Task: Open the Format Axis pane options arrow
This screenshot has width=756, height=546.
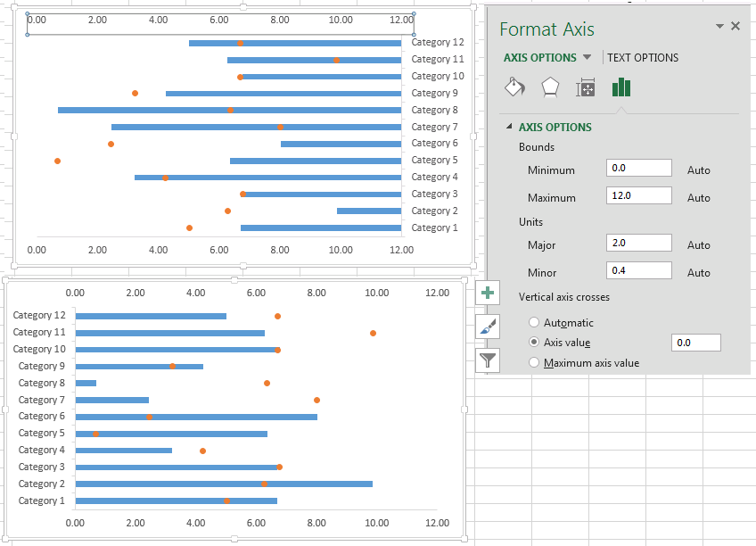Action: [x=719, y=26]
